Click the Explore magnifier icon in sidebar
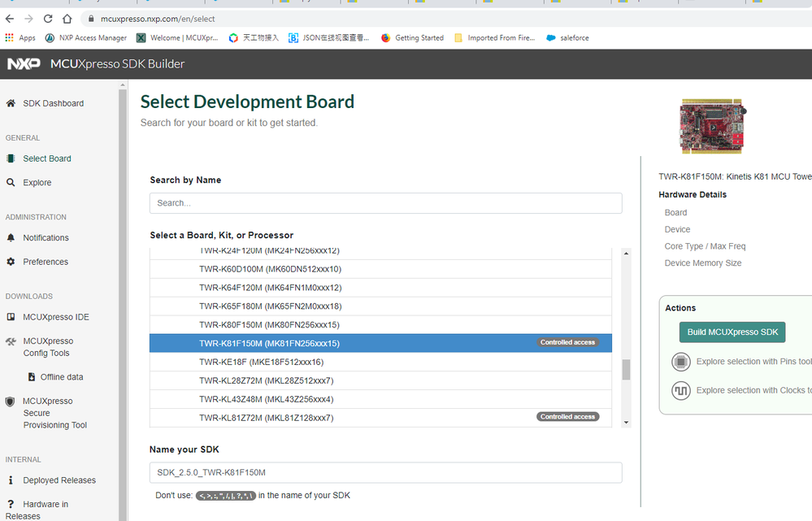This screenshot has height=521, width=812. click(x=11, y=183)
